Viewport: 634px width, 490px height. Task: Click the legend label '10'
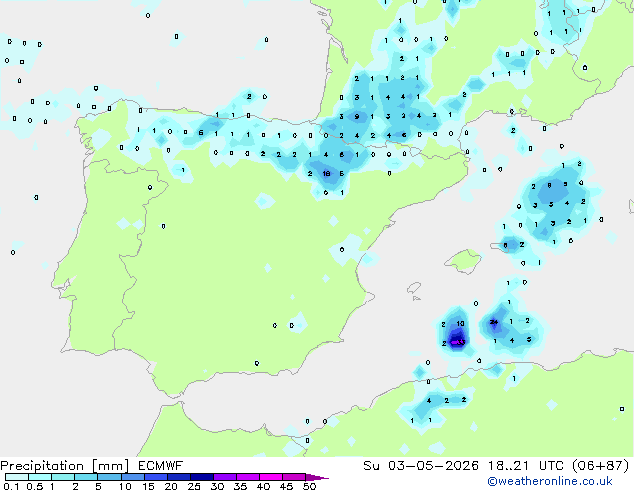(125, 486)
